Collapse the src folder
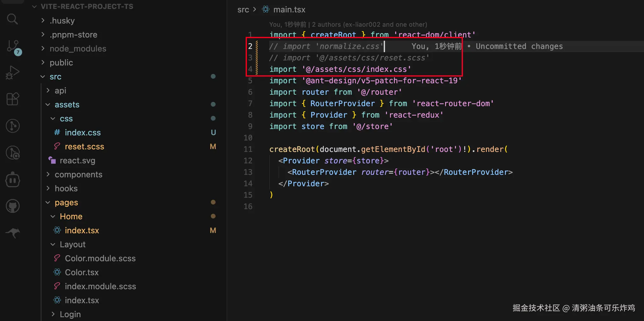This screenshot has height=321, width=644. 55,77
